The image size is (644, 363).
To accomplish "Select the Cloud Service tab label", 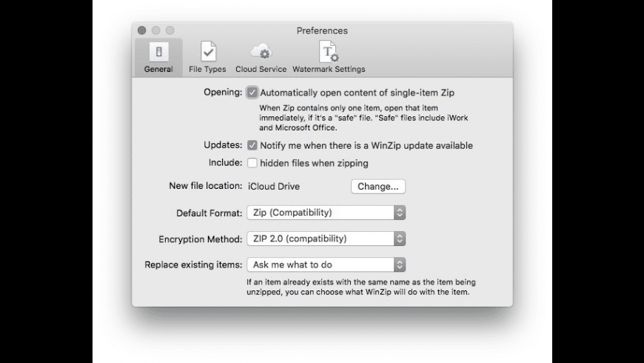I will pos(261,69).
